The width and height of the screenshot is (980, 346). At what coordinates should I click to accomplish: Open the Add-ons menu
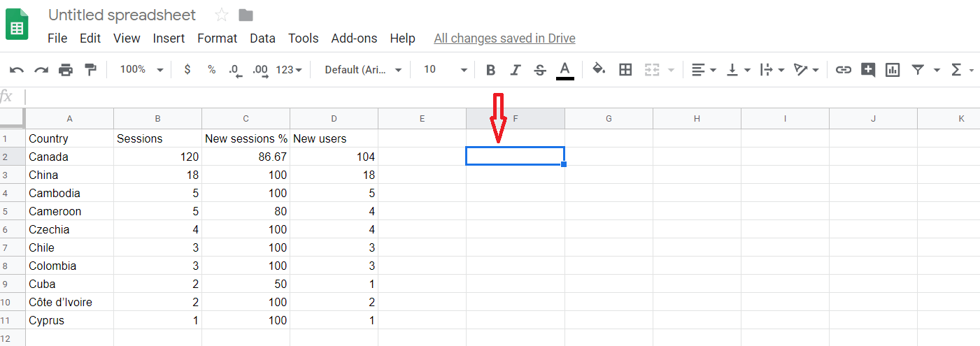click(354, 38)
